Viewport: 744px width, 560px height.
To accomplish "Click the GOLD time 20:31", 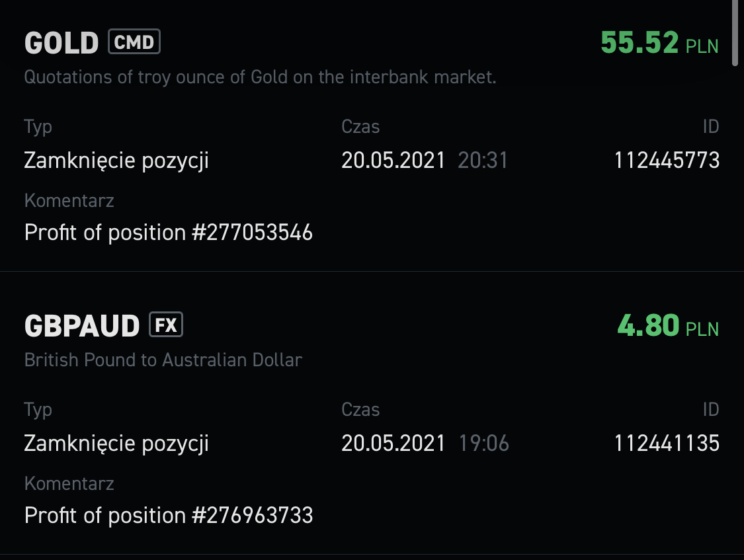I will (x=483, y=160).
